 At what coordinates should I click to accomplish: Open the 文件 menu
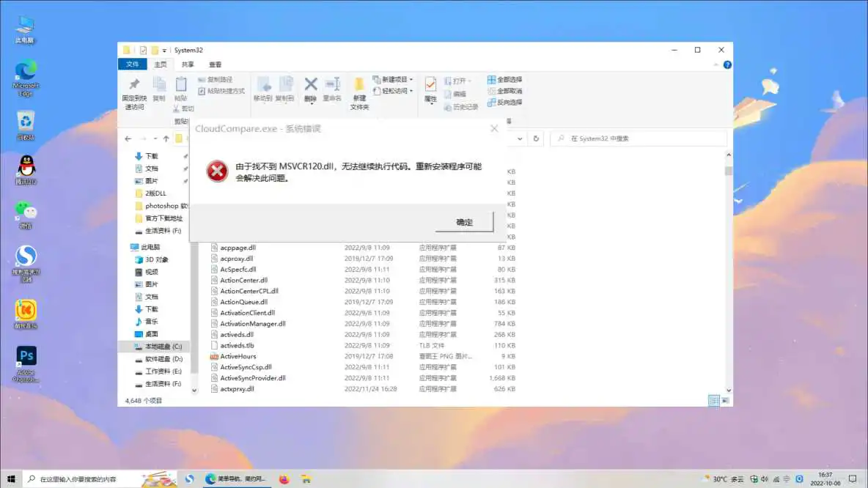pyautogui.click(x=132, y=63)
